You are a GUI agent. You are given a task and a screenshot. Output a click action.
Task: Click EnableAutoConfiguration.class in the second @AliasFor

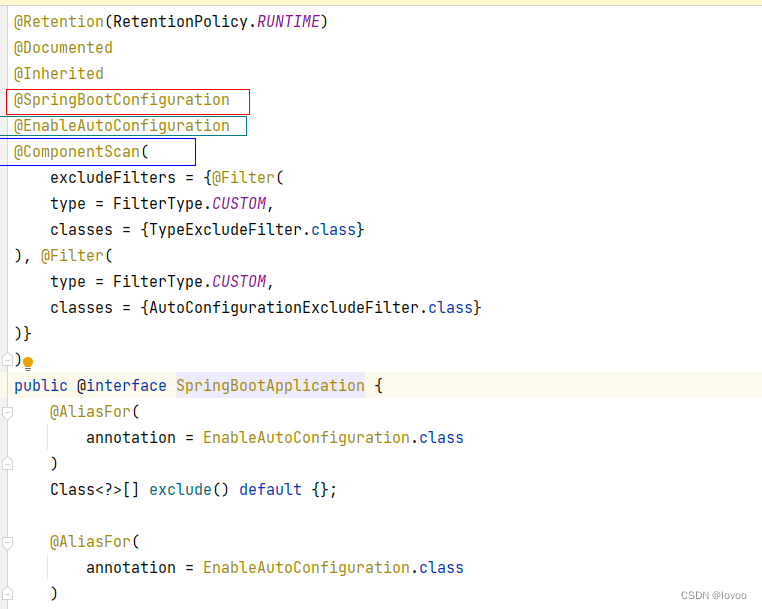(333, 568)
